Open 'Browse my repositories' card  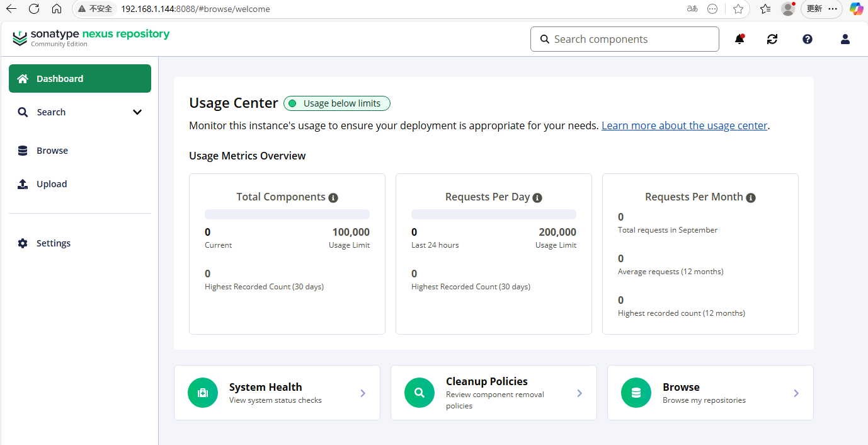[711, 393]
